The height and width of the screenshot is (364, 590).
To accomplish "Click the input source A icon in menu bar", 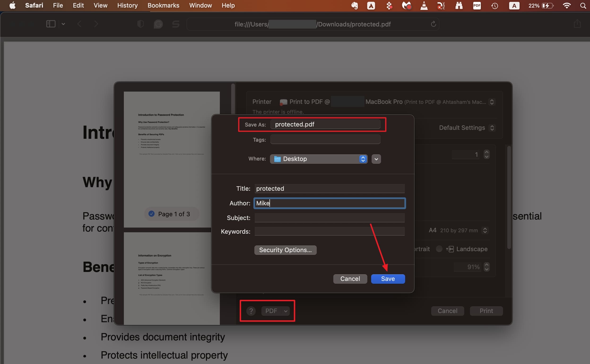I will coord(514,5).
